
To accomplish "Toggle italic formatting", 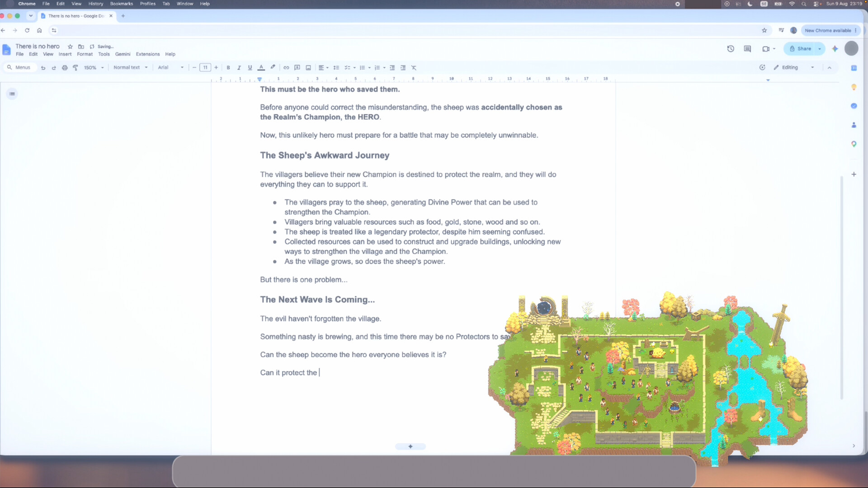I will point(239,68).
